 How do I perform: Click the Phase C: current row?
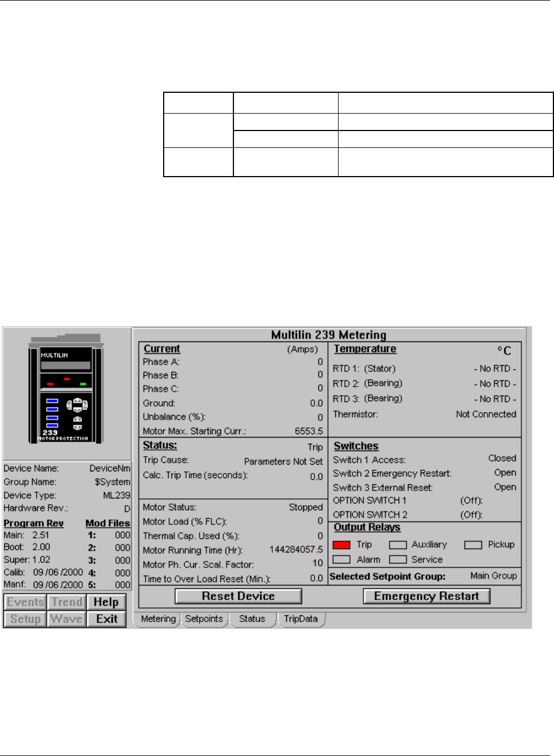233,389
